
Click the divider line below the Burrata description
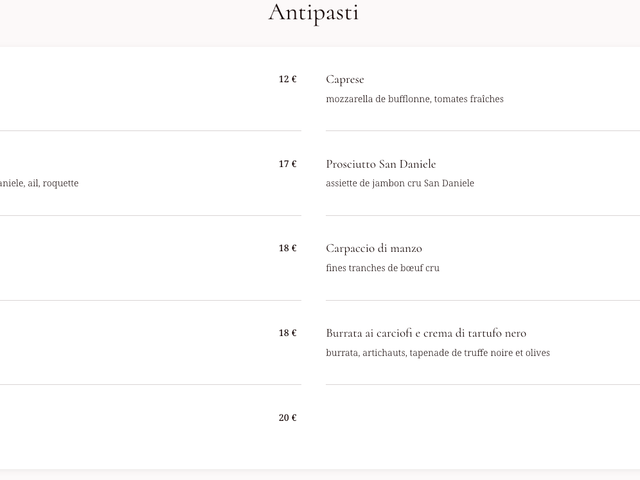(x=480, y=385)
